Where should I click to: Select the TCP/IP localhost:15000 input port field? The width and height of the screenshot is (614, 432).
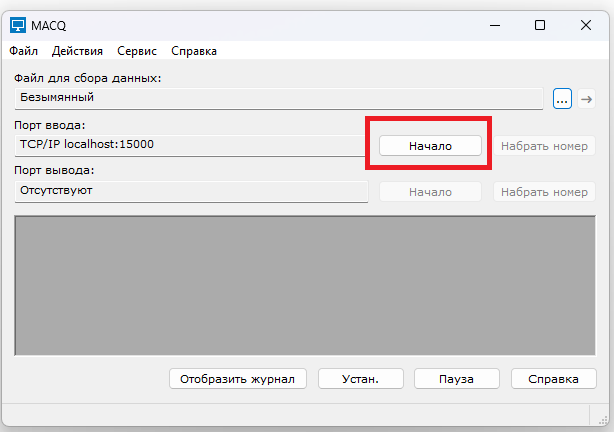pyautogui.click(x=190, y=145)
